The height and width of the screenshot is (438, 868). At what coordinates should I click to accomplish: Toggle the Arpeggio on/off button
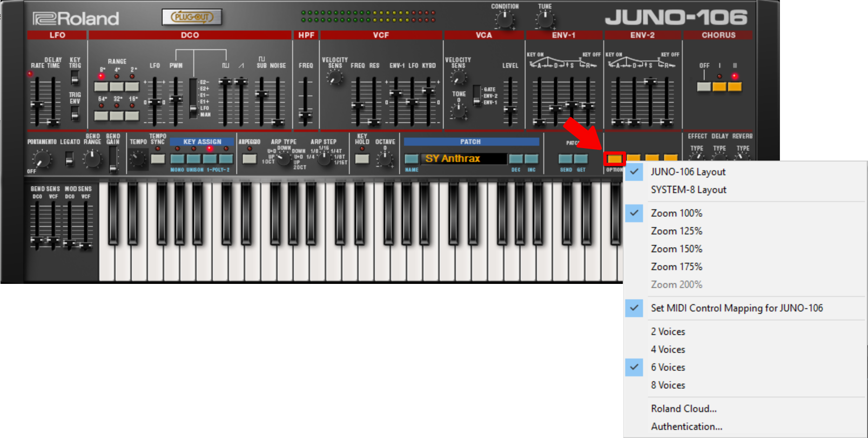[x=249, y=158]
